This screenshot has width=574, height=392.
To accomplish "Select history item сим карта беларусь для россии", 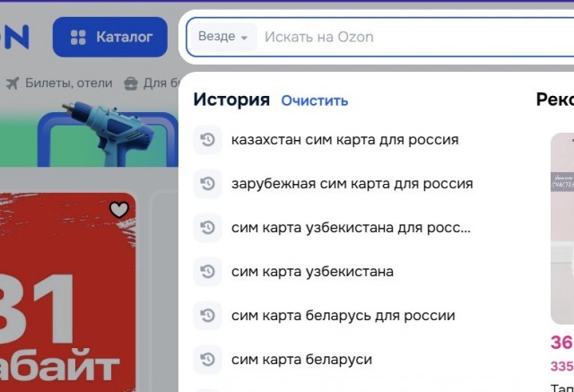I will coord(343,316).
